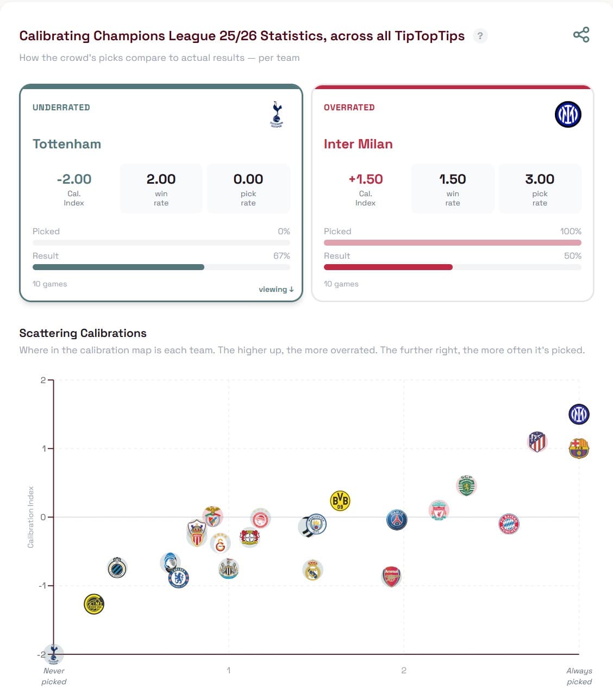This screenshot has width=613, height=700.
Task: Select the Tottenham crest on the Underrated card
Action: pos(277,115)
